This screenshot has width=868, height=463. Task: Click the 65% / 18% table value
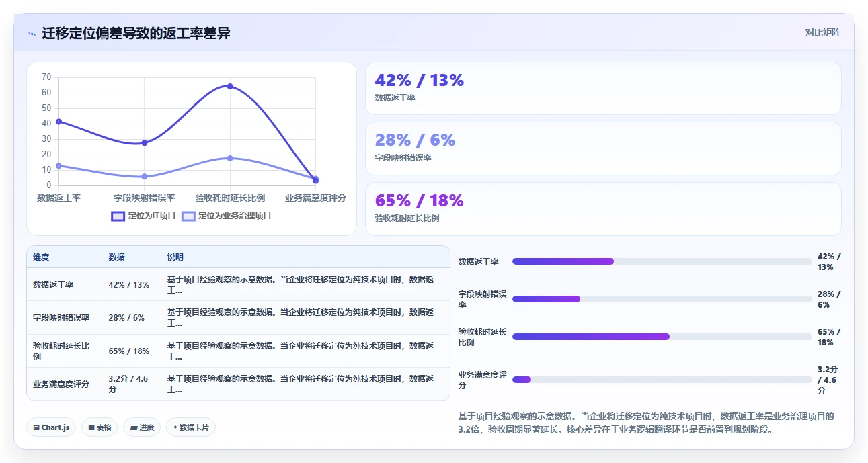[x=129, y=351]
